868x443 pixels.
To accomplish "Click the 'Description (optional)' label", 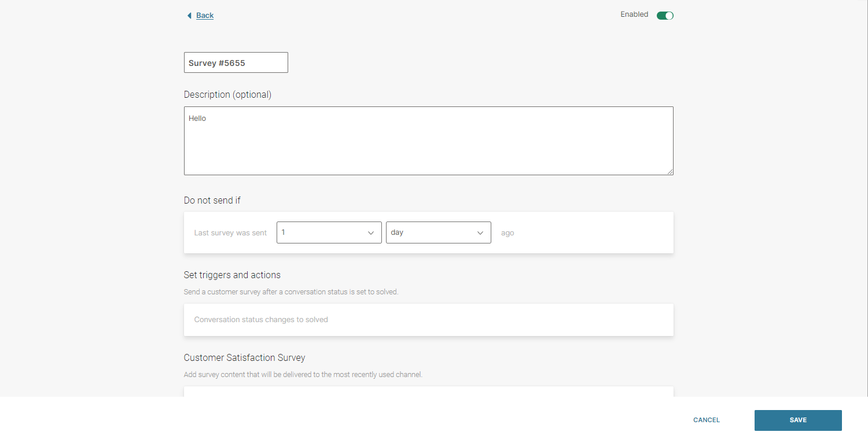I will [227, 94].
